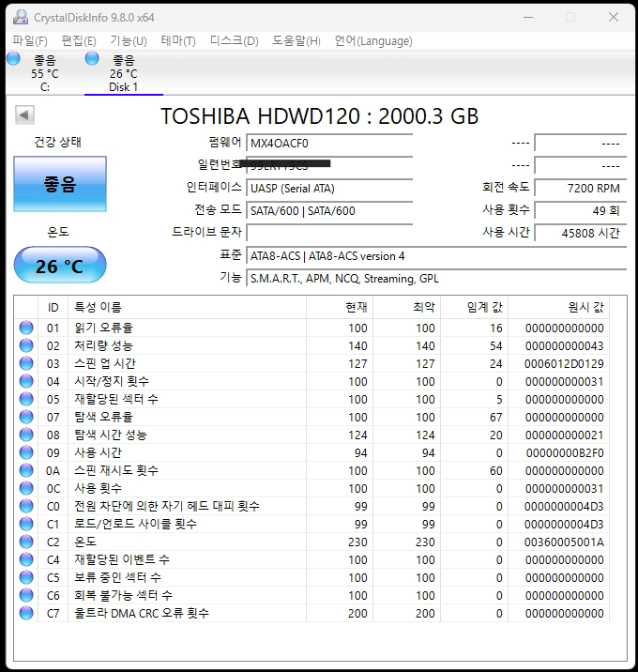The image size is (638, 672).
Task: Click the 26 °C temperature button
Action: click(x=60, y=266)
